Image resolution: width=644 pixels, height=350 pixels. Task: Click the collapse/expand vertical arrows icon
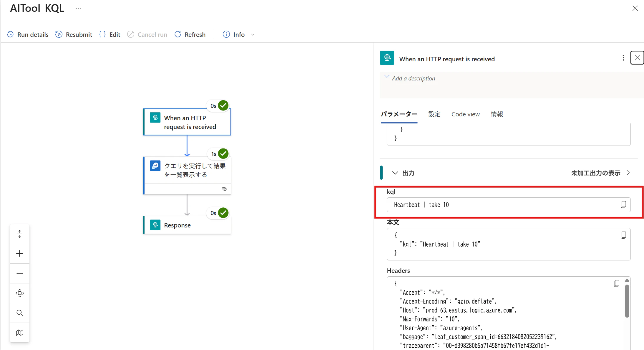pos(20,234)
